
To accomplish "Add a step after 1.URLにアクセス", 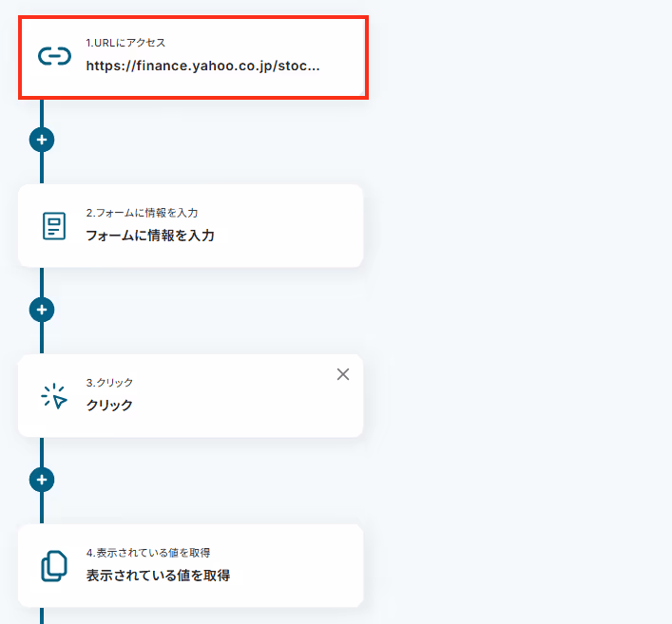I will 42,140.
